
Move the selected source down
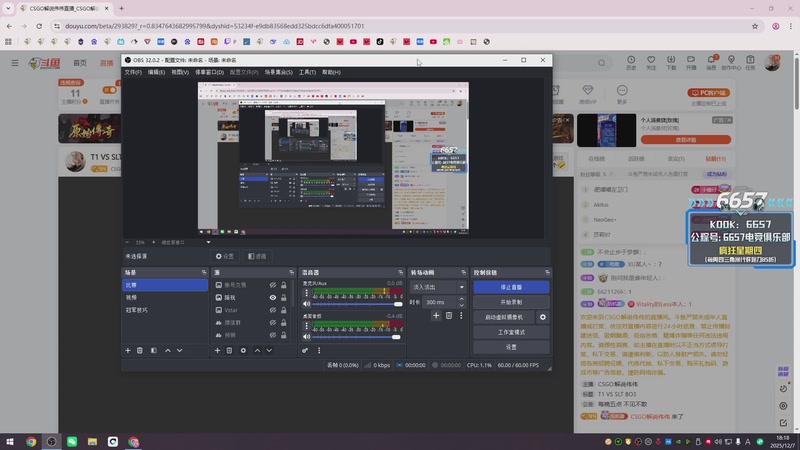tap(269, 351)
